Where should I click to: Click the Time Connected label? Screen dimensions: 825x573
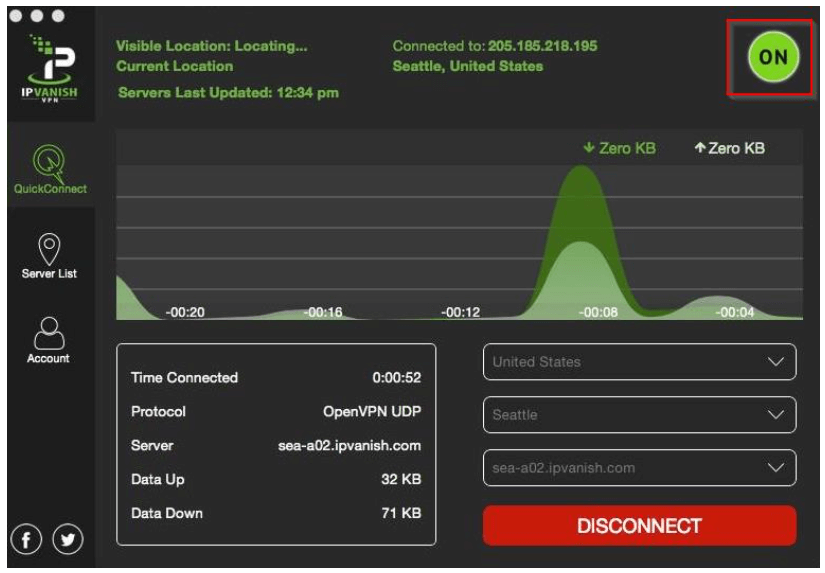184,378
